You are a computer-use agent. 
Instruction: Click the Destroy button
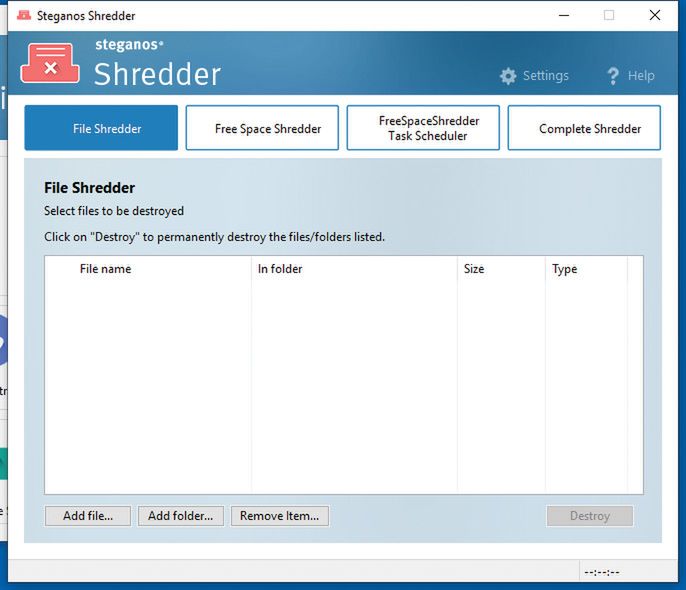(x=590, y=516)
